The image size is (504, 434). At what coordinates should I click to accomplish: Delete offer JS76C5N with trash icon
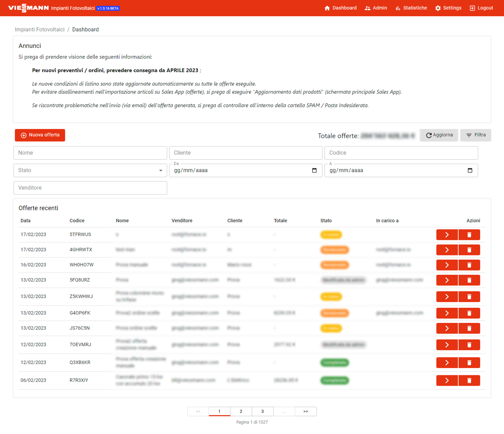click(x=469, y=328)
